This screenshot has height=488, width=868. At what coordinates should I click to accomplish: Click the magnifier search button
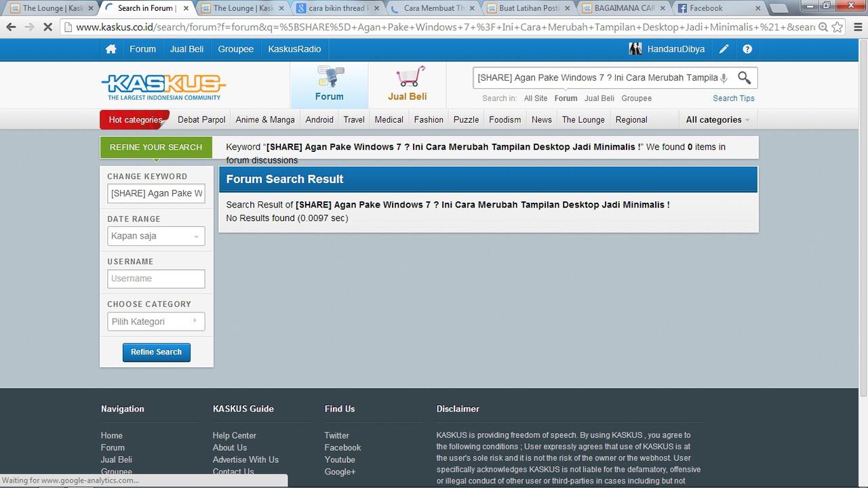[x=745, y=78]
